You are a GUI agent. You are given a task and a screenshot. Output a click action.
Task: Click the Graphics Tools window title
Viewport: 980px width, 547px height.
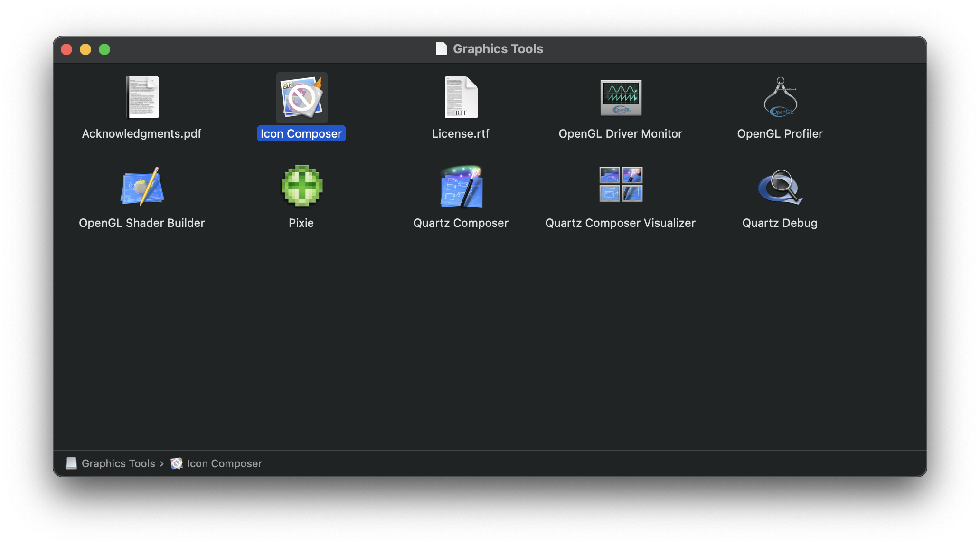click(498, 49)
